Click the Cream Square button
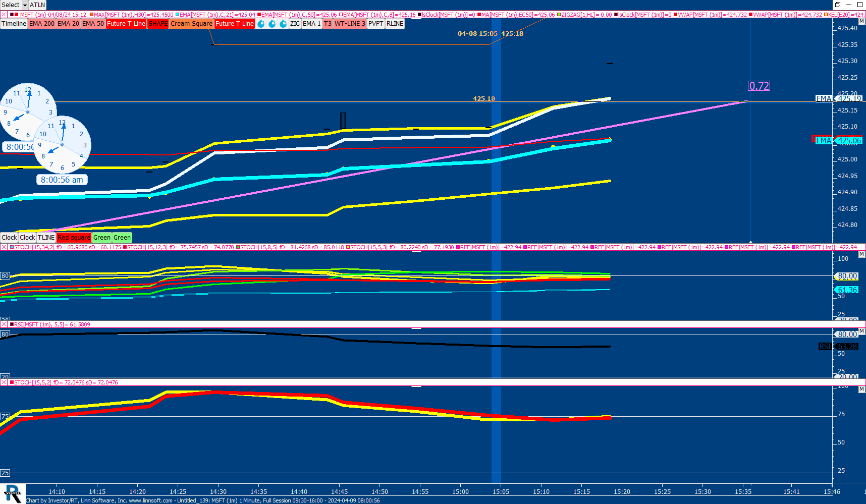This screenshot has height=504, width=866. click(191, 24)
